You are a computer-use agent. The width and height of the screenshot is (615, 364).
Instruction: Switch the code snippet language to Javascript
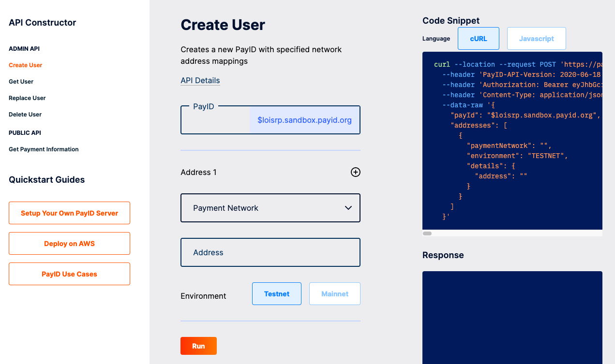click(x=536, y=38)
